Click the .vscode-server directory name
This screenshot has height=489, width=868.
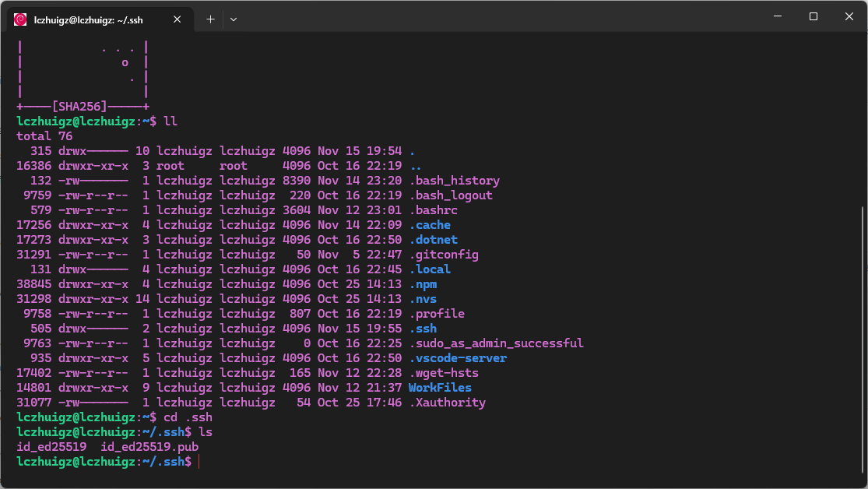457,358
